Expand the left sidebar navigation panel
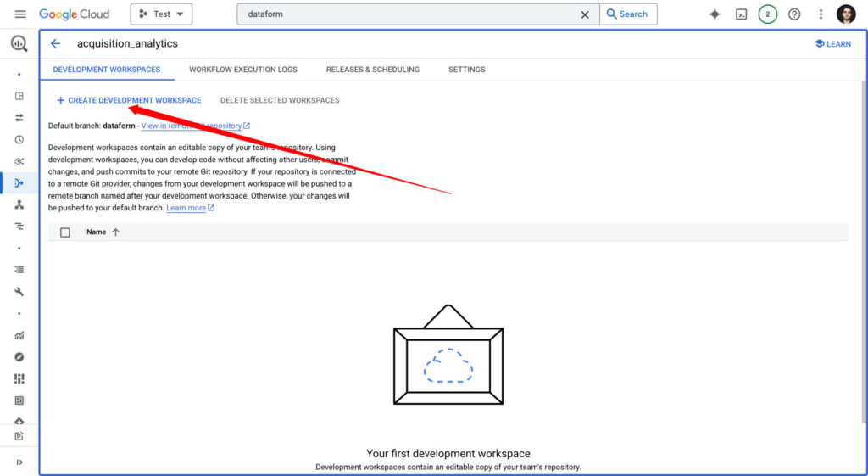 tap(19, 462)
